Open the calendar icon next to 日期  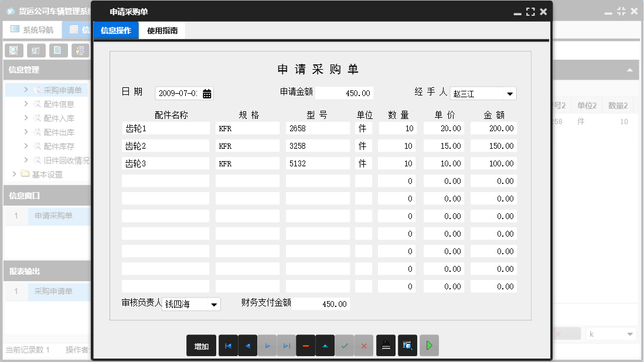click(208, 93)
